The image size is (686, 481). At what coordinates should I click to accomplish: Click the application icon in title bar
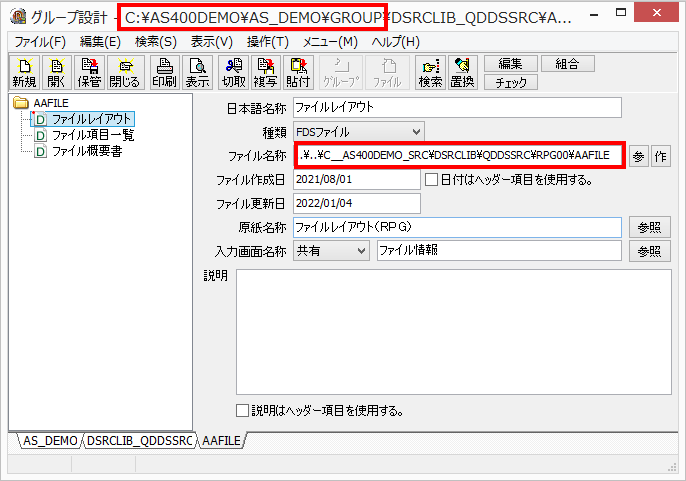(18, 17)
